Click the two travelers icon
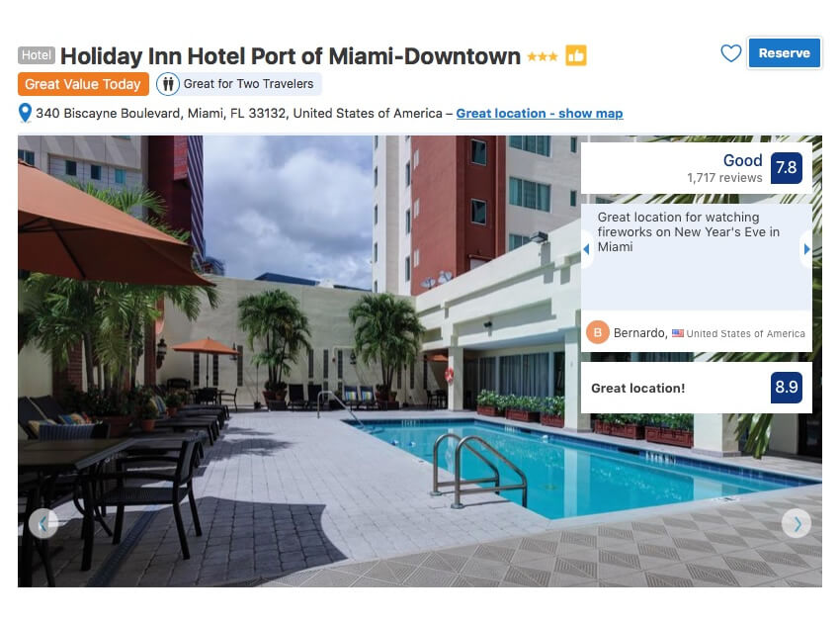 click(x=168, y=84)
